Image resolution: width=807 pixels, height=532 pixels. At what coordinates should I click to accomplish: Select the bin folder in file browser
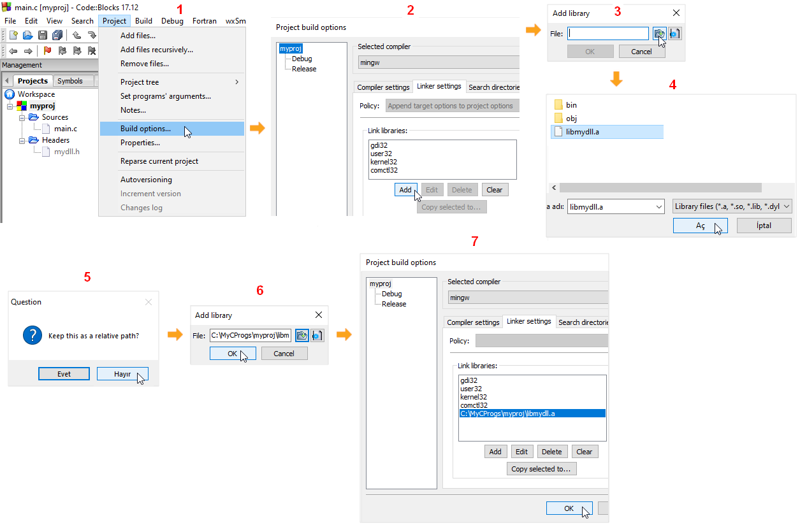[x=565, y=105]
